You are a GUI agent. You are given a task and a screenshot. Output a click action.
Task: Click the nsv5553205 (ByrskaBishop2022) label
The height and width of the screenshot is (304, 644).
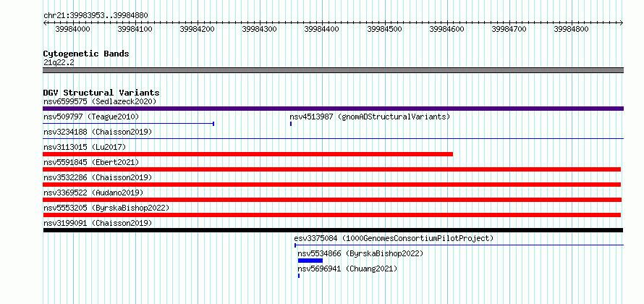(106, 208)
